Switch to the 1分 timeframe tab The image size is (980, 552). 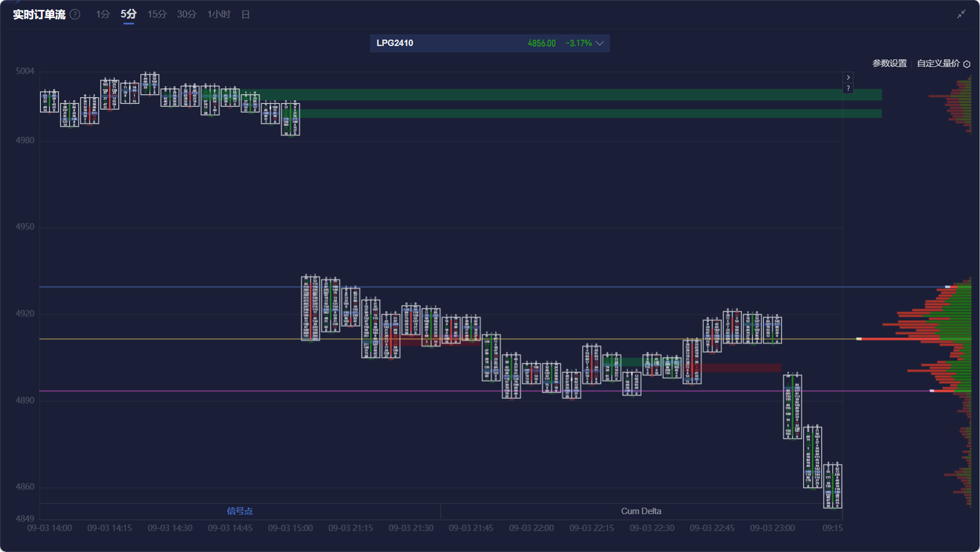(x=103, y=14)
